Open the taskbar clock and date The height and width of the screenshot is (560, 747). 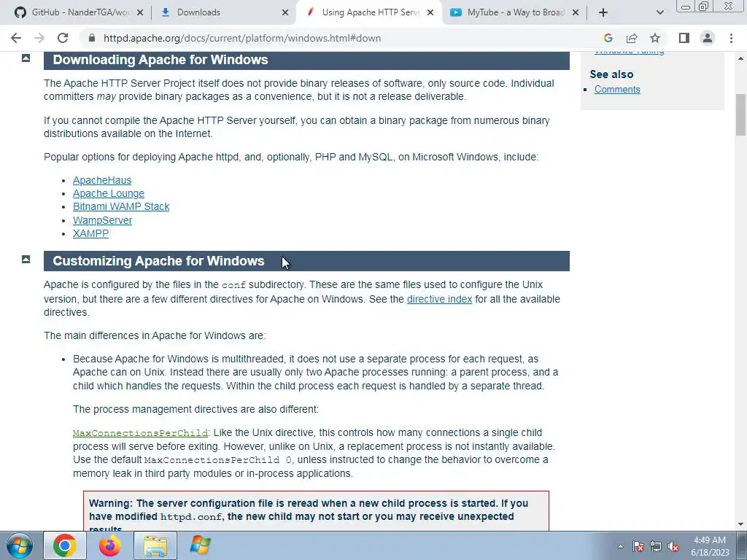(710, 546)
